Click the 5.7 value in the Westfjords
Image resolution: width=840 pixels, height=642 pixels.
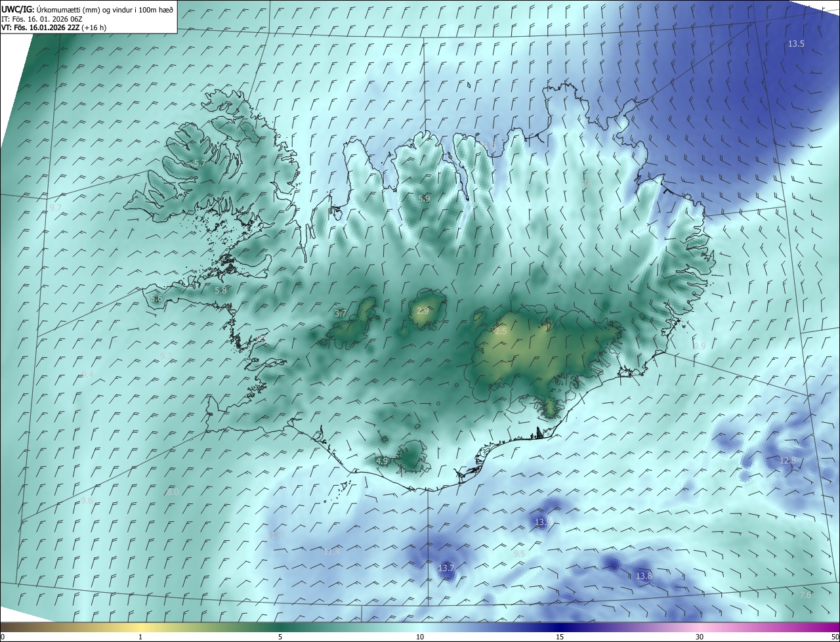pyautogui.click(x=200, y=163)
